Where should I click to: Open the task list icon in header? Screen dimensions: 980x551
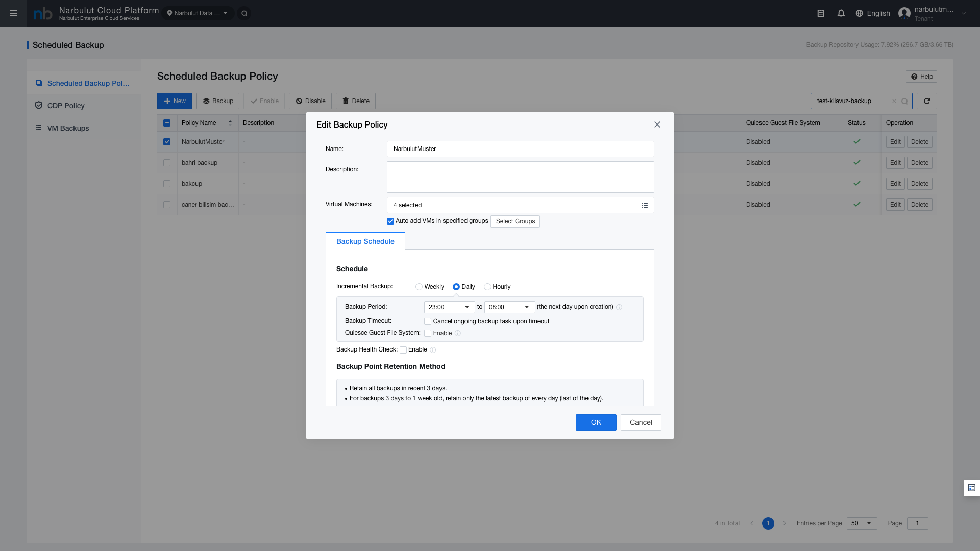point(821,13)
